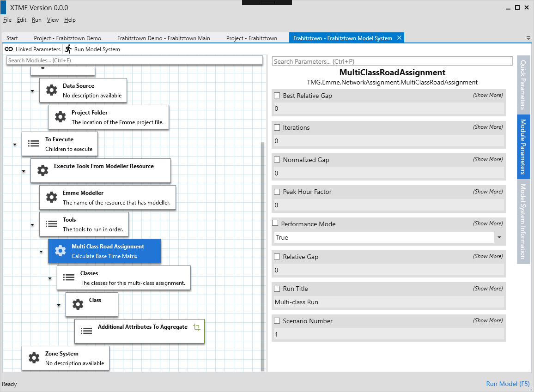Click the green crop icon on Additional Attributes module
Screen dimensions: 534x392
pos(197,327)
